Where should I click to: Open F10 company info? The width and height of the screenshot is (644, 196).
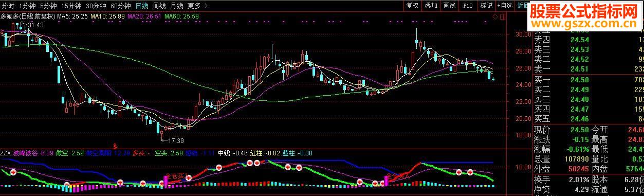tap(468, 6)
